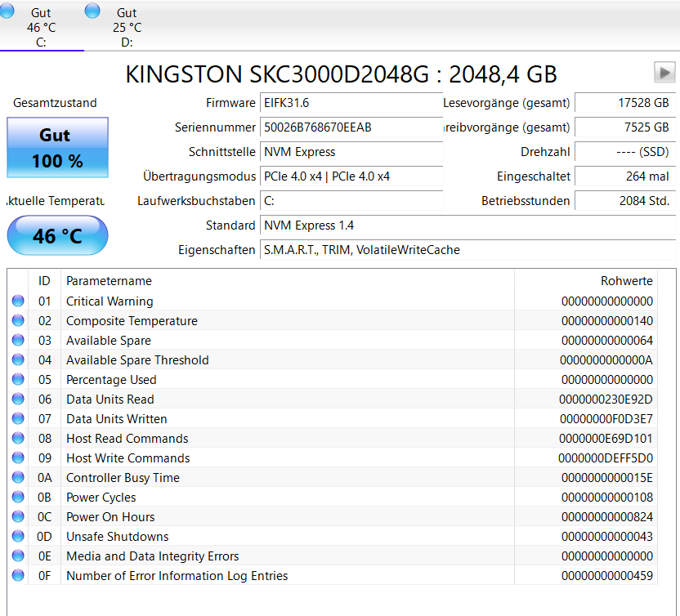Click the status icon for Percentage Used
The width and height of the screenshot is (680, 616).
point(18,379)
